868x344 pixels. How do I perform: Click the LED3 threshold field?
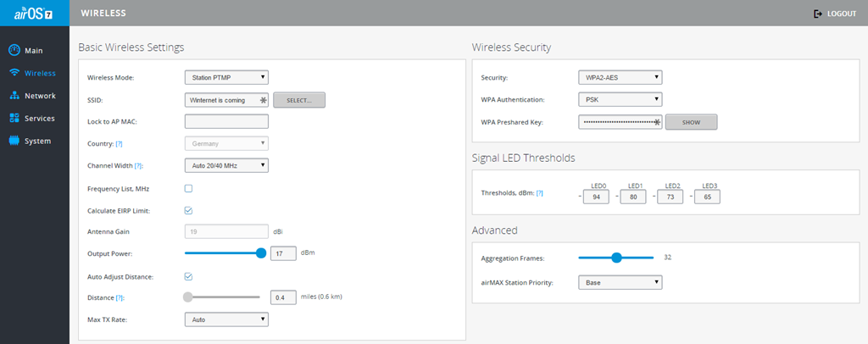click(x=708, y=197)
